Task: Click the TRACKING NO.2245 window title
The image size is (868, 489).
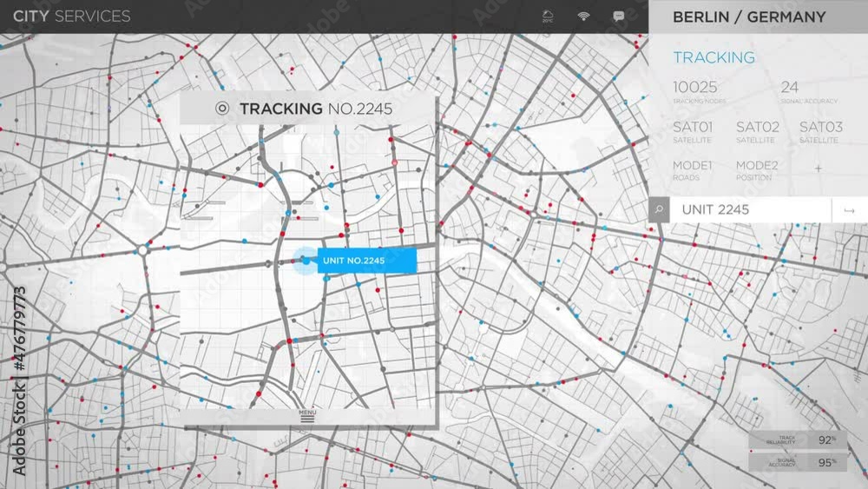Action: pos(316,109)
